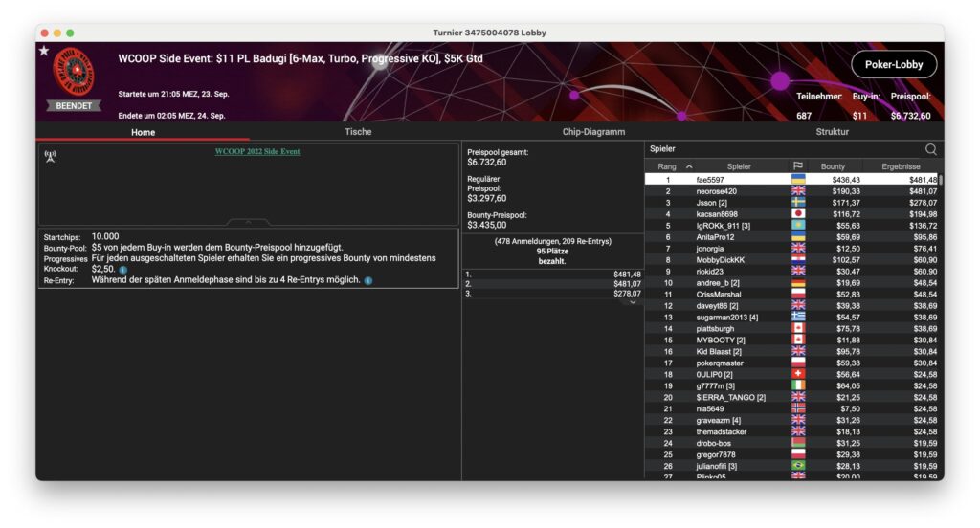This screenshot has height=528, width=980.
Task: Expand payout list with down chevron
Action: click(x=632, y=302)
